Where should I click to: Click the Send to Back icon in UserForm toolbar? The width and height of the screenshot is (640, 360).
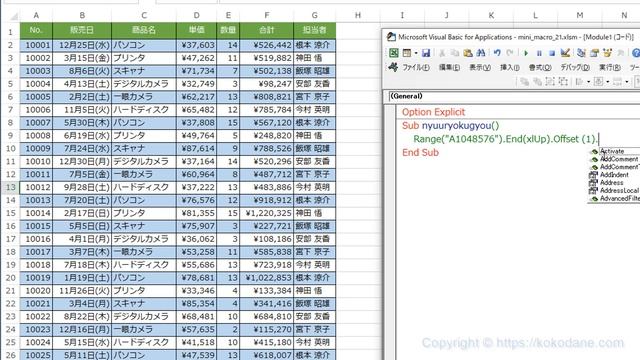pos(537,82)
